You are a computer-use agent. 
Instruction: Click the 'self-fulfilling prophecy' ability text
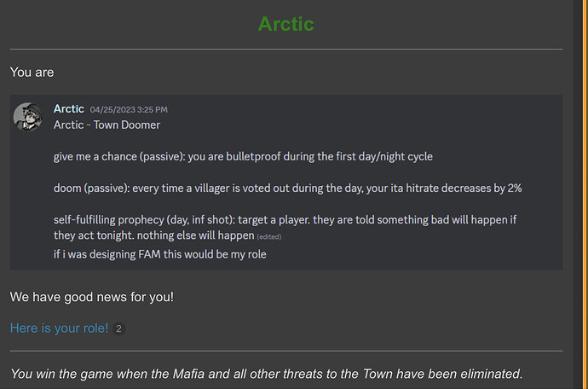point(285,228)
